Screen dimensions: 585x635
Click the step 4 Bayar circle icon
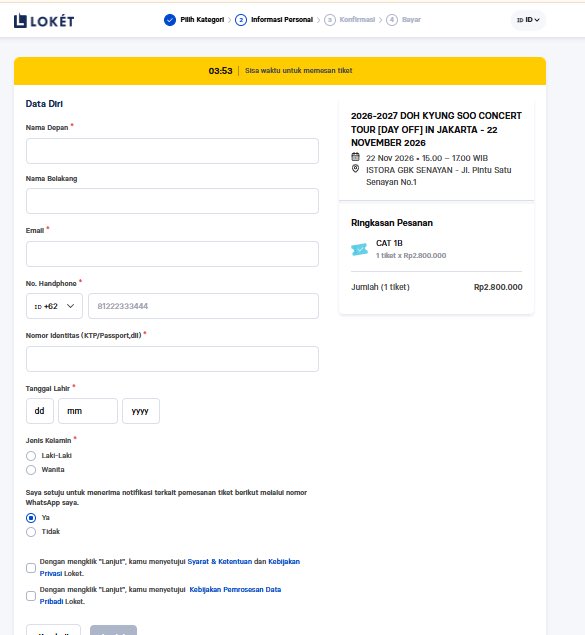click(392, 19)
